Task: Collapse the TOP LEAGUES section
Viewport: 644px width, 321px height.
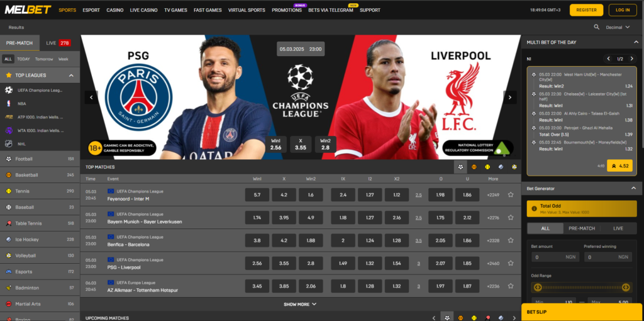Action: [x=71, y=76]
